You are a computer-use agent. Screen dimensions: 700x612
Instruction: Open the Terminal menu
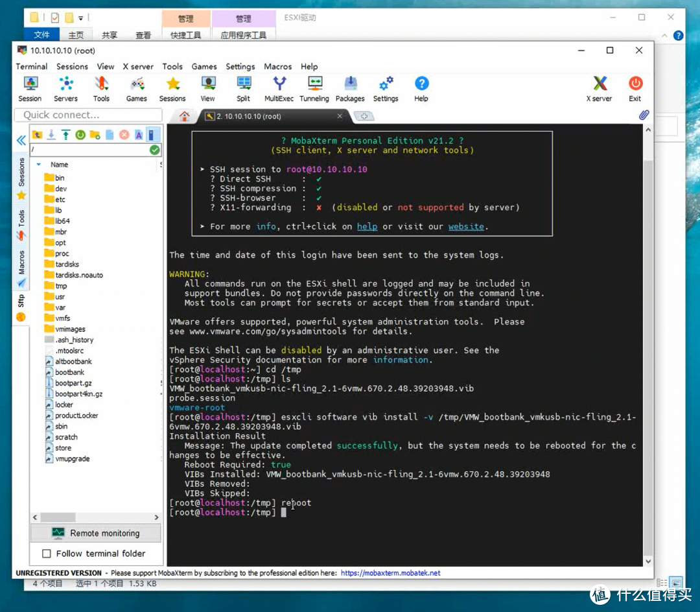pyautogui.click(x=31, y=67)
